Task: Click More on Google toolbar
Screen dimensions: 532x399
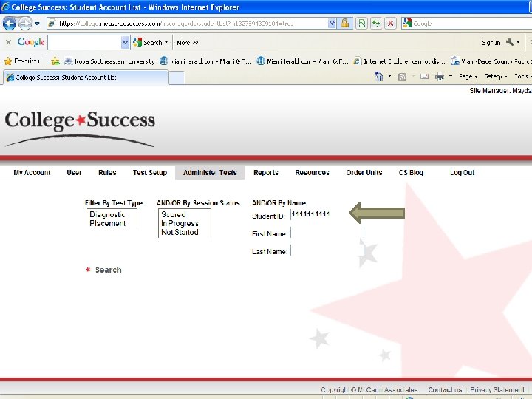Action: (x=187, y=42)
